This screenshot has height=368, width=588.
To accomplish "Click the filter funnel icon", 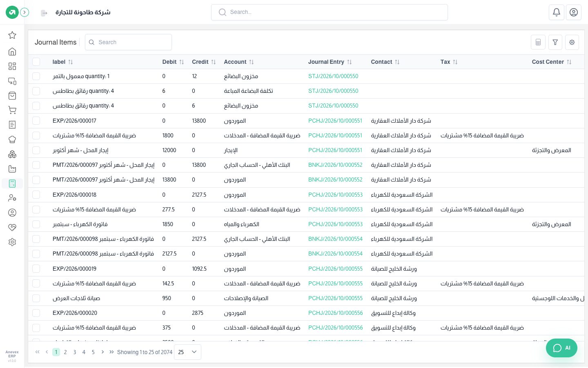I will (555, 42).
